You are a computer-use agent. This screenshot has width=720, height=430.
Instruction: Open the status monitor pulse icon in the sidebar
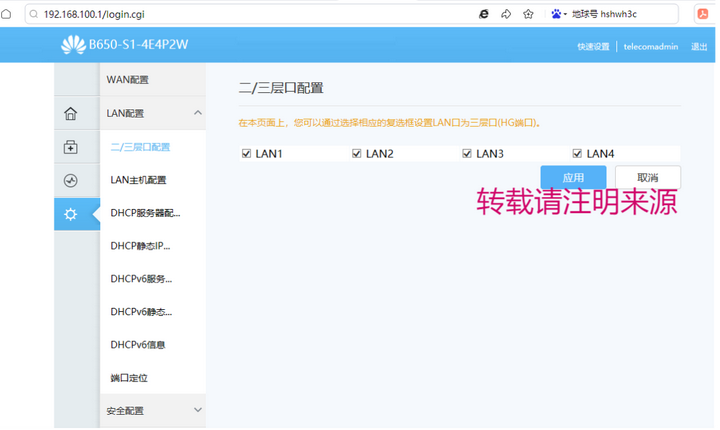[70, 181]
